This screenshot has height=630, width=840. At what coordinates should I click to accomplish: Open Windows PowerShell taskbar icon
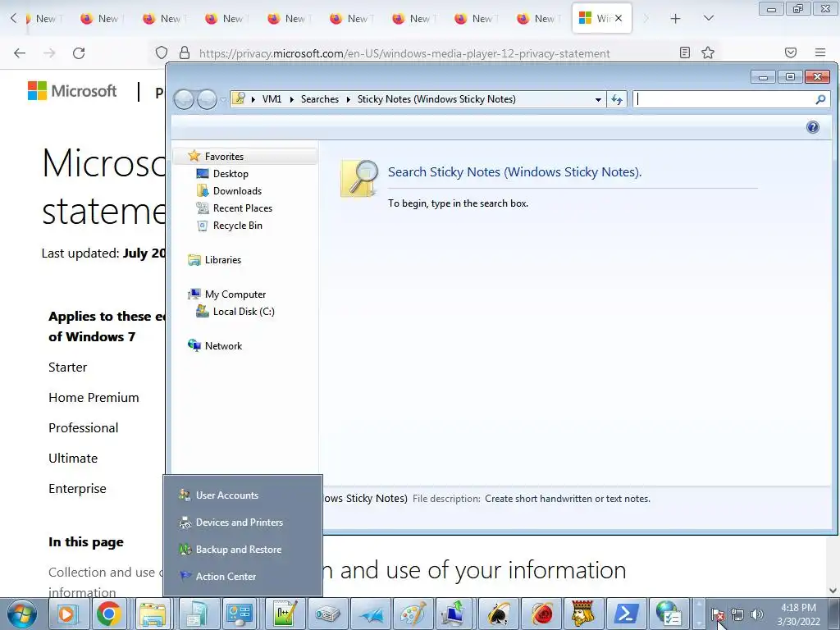point(626,614)
